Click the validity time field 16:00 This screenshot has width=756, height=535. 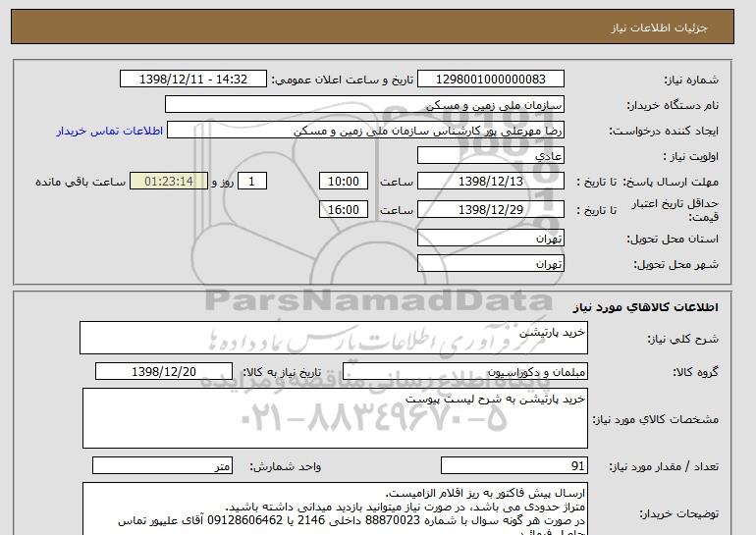(344, 210)
